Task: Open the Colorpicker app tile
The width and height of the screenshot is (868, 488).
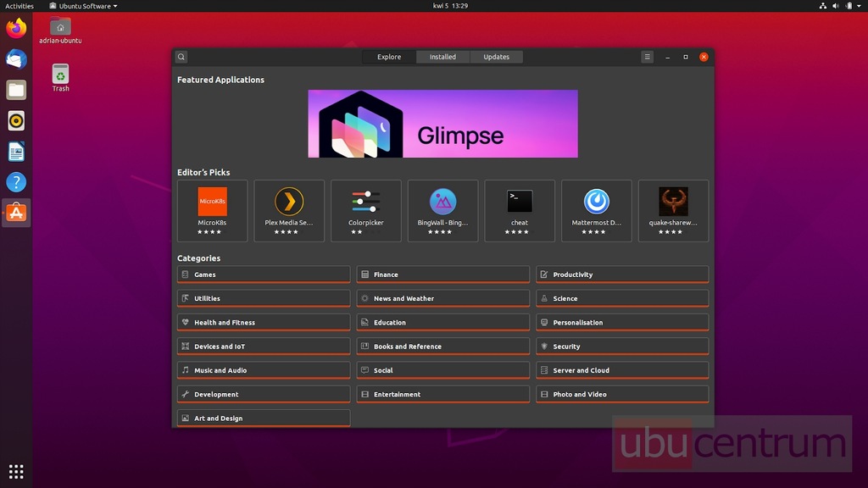Action: 366,211
